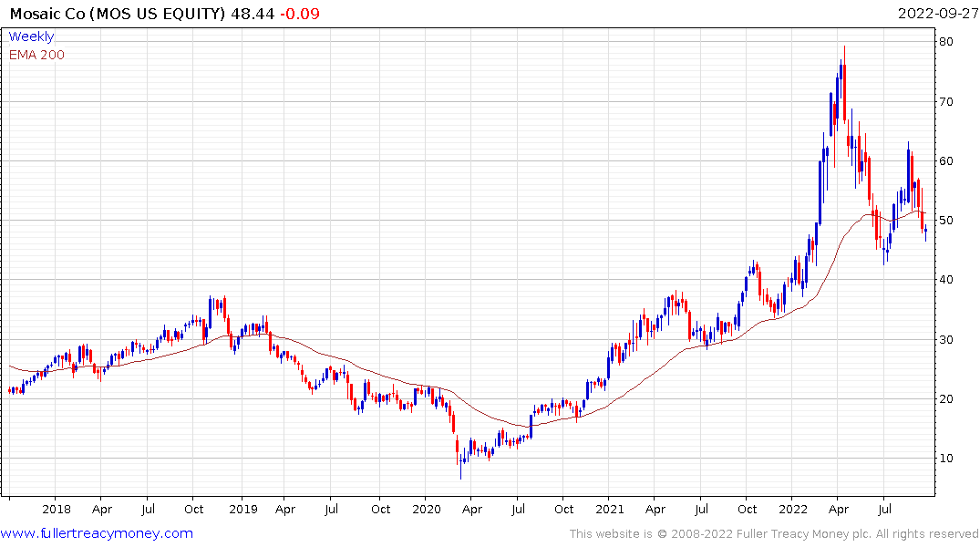Click the chart title 'Mosaic Co (MOS US EQUITY)'
980x547 pixels.
[x=118, y=14]
